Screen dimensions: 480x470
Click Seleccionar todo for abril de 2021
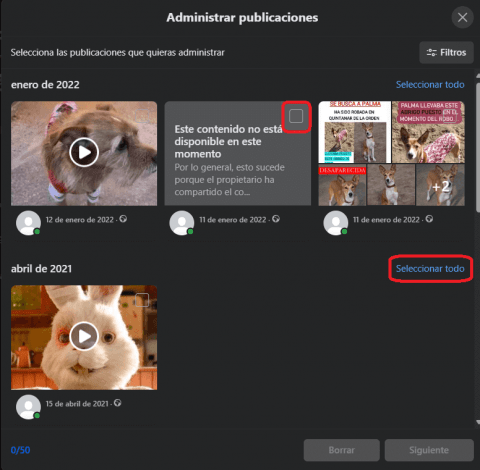coord(430,269)
